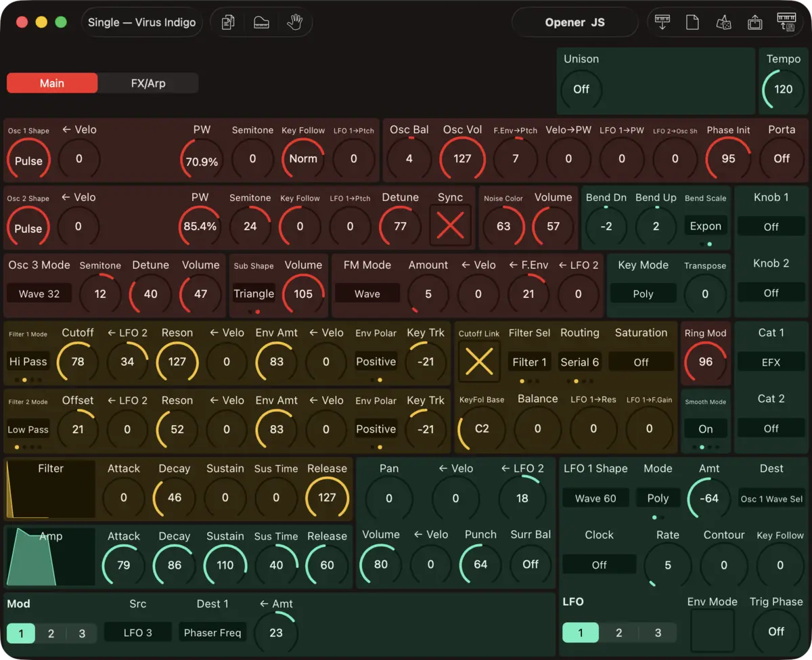Toggle the Cutoff Link X box

click(x=479, y=361)
